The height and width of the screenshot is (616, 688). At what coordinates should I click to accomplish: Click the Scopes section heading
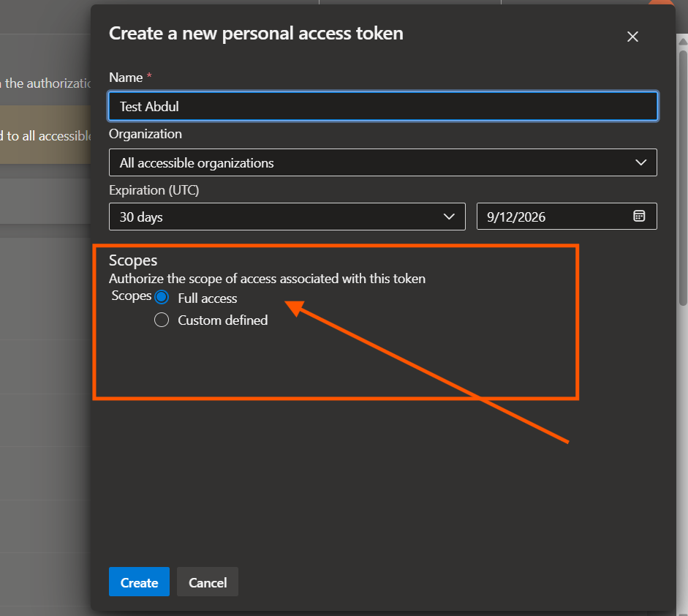(x=133, y=260)
